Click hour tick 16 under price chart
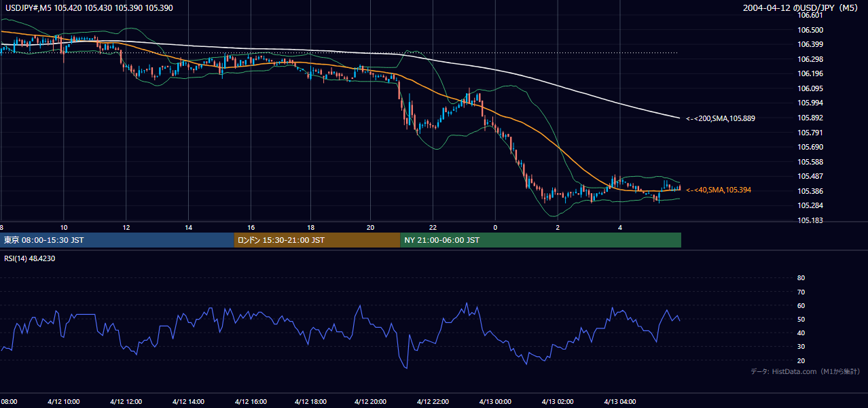Image resolution: width=868 pixels, height=408 pixels. pyautogui.click(x=251, y=227)
